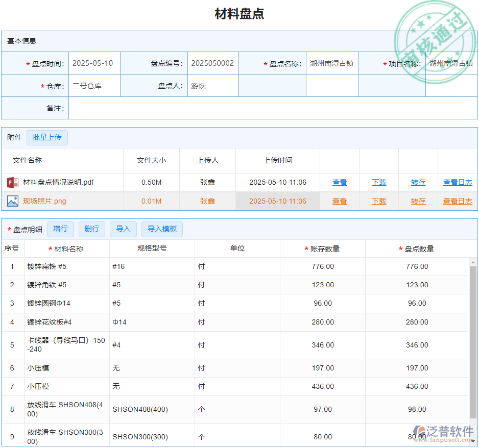Click the PDF file icon beside 材料盘点情况说明.pdf
The image size is (479, 448).
[x=13, y=182]
